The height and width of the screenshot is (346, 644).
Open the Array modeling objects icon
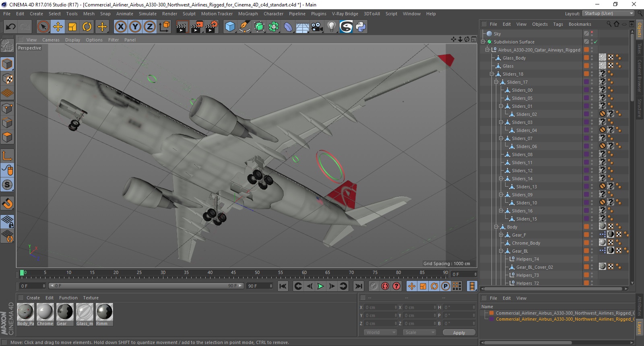(274, 27)
